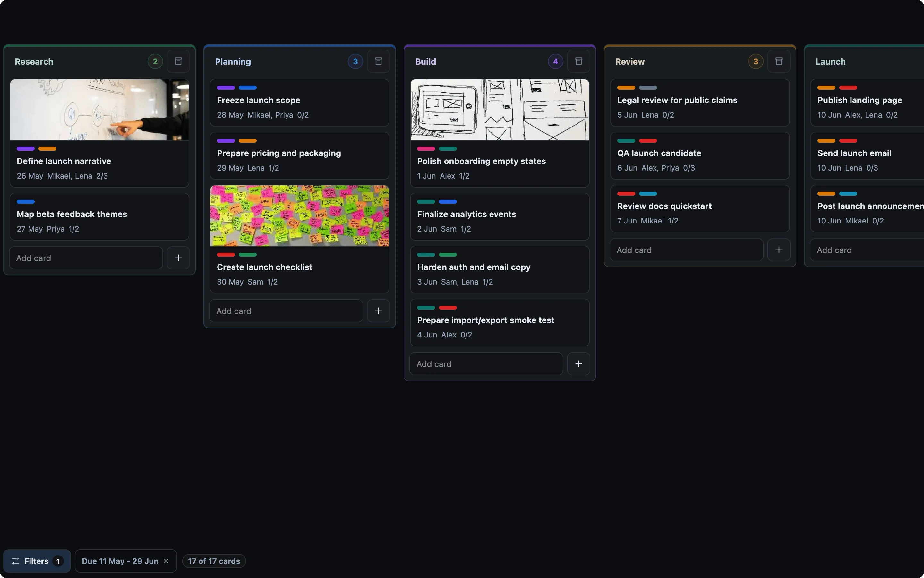924x578 pixels.
Task: Click the plus button in Research column
Action: click(x=178, y=258)
